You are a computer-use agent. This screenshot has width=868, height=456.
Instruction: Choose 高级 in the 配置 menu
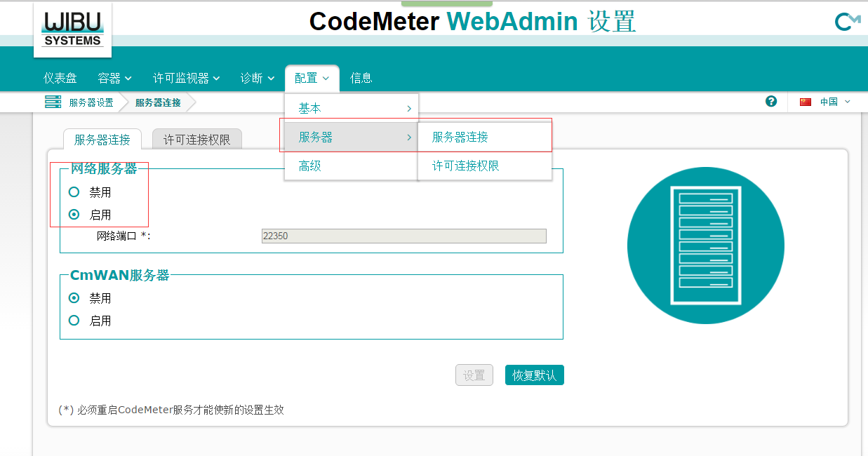coord(352,166)
